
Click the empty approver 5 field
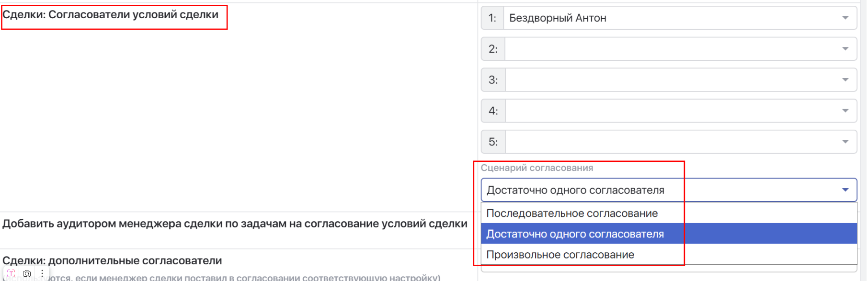pos(671,142)
